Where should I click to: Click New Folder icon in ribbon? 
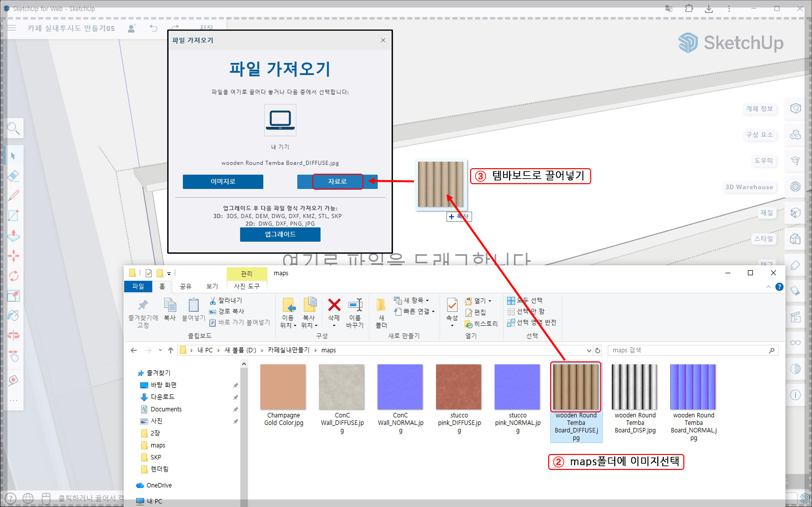click(x=381, y=305)
